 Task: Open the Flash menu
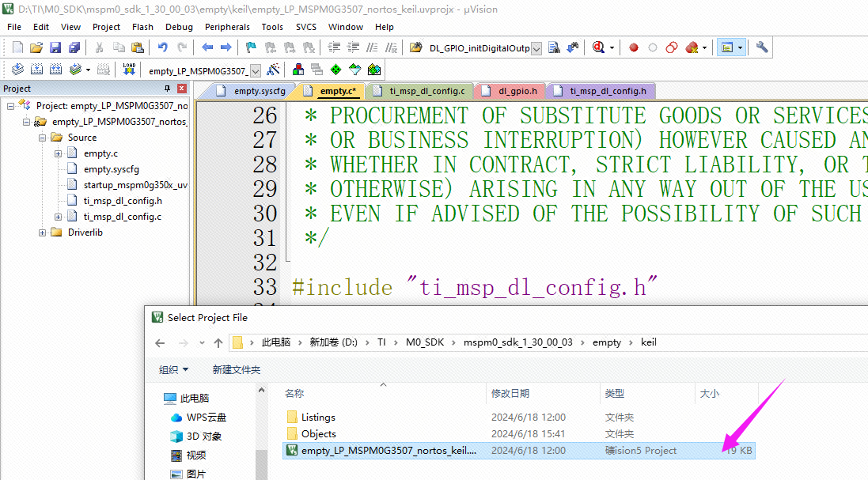tap(142, 27)
